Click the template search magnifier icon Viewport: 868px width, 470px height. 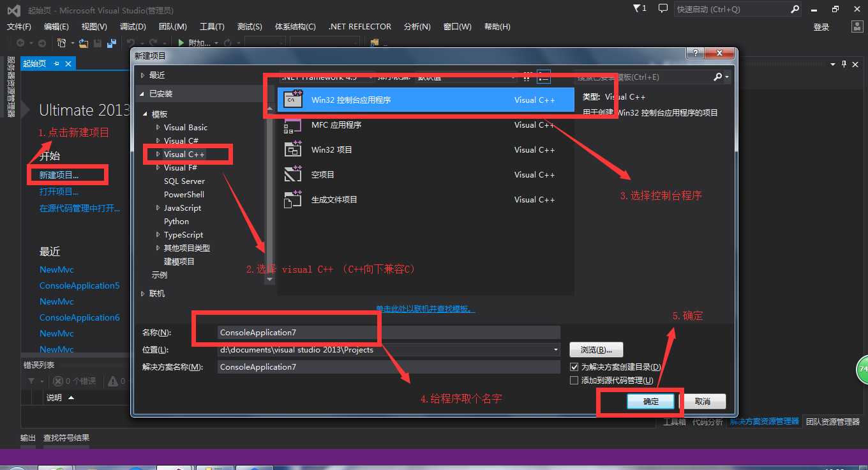718,77
